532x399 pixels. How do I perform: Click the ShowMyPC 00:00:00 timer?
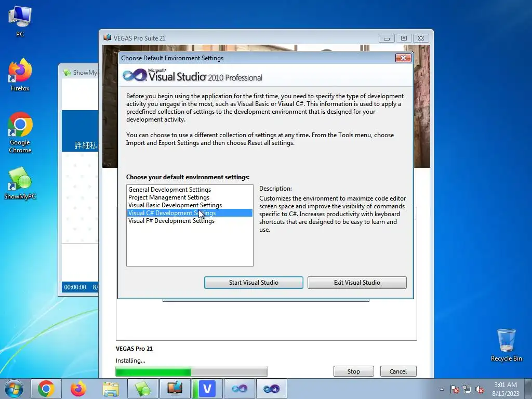(x=75, y=287)
